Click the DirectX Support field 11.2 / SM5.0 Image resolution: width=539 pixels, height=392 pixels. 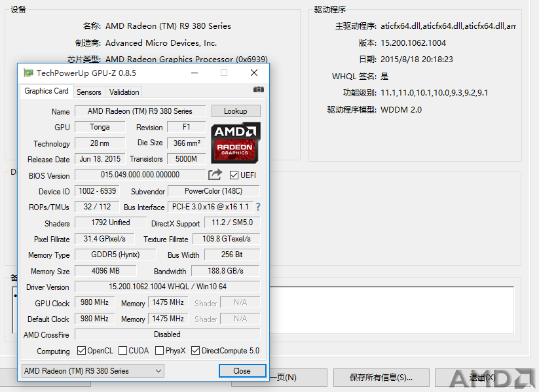coord(232,223)
